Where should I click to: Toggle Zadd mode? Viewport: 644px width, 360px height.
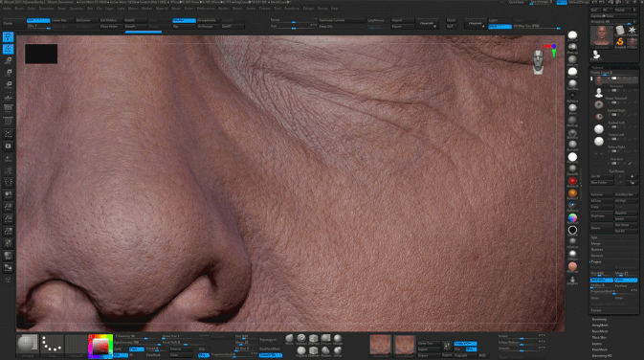121,349
